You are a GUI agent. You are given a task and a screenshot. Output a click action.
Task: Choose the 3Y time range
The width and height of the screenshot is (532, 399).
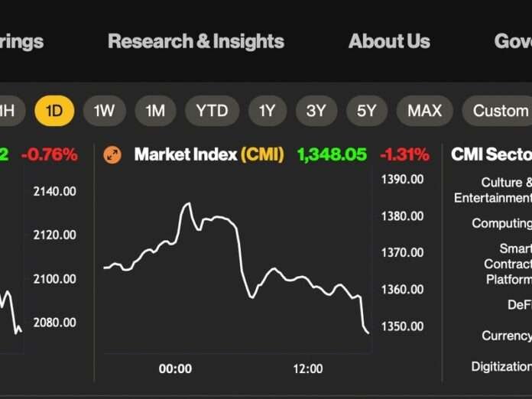click(x=316, y=111)
